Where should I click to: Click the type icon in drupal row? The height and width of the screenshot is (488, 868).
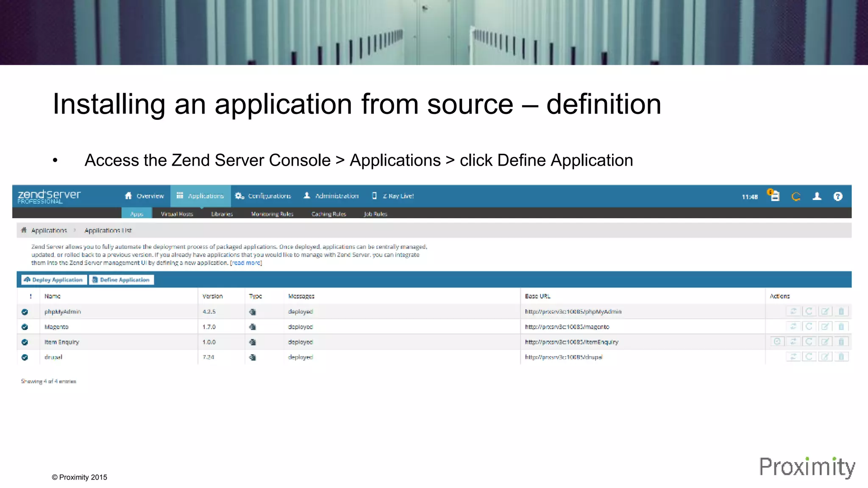(253, 358)
